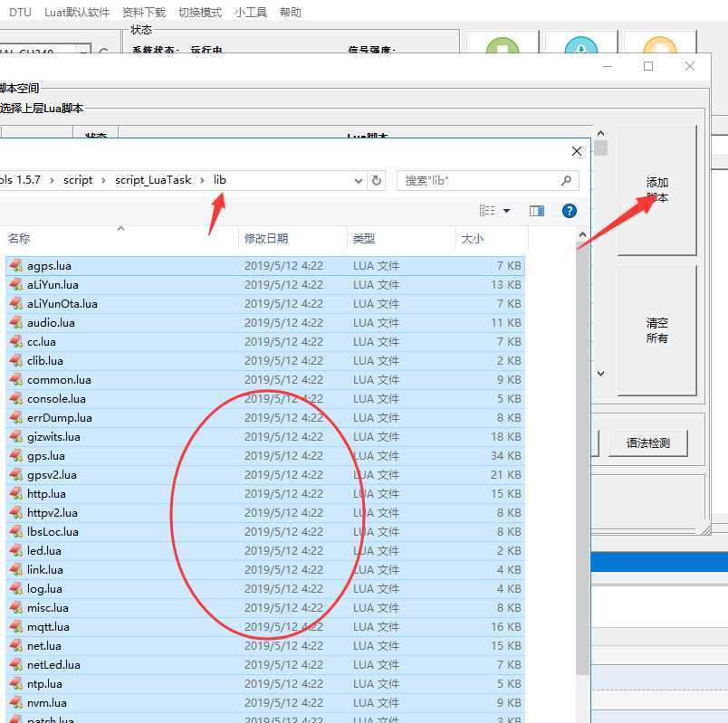The image size is (728, 723).
Task: Click the nvm.lua file icon
Action: pos(15,703)
